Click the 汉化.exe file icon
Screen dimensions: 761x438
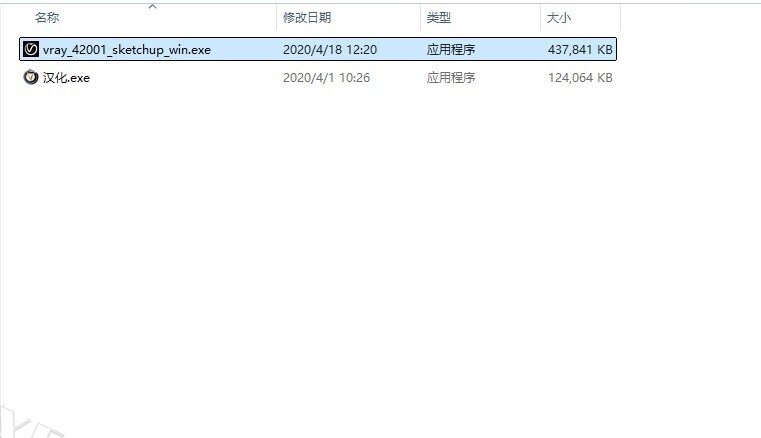[31, 78]
